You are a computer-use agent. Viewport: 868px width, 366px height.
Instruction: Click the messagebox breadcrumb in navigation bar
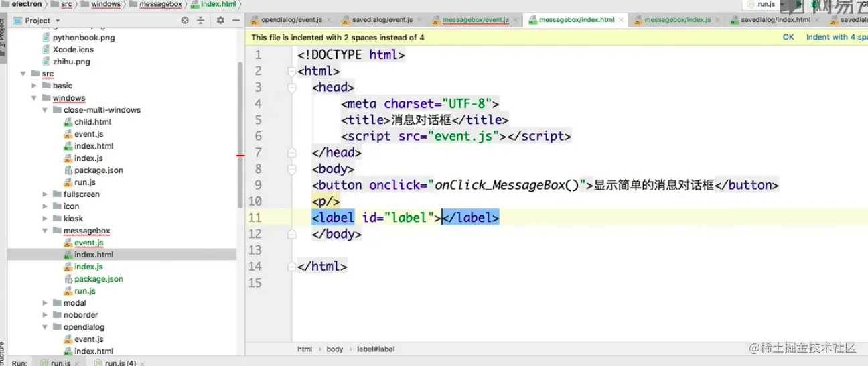tap(156, 4)
